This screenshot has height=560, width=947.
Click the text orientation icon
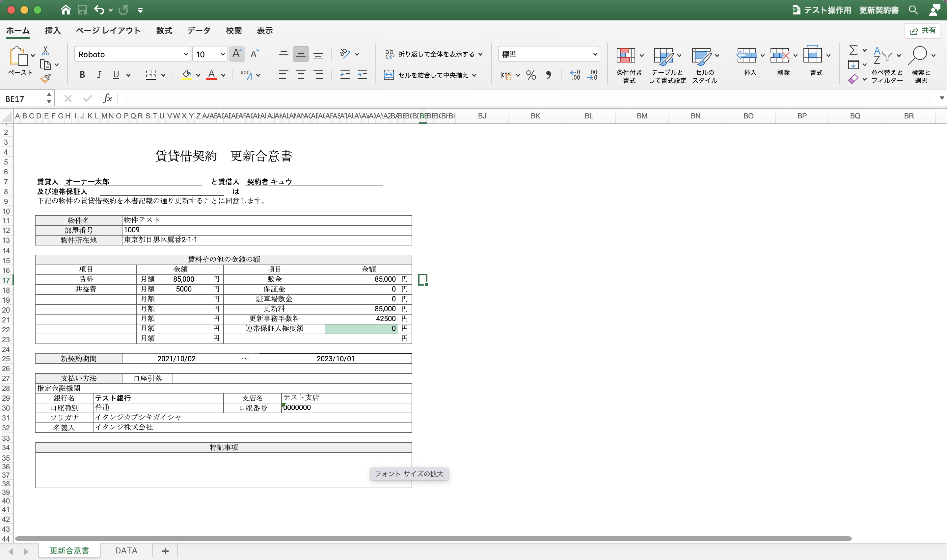pyautogui.click(x=345, y=54)
